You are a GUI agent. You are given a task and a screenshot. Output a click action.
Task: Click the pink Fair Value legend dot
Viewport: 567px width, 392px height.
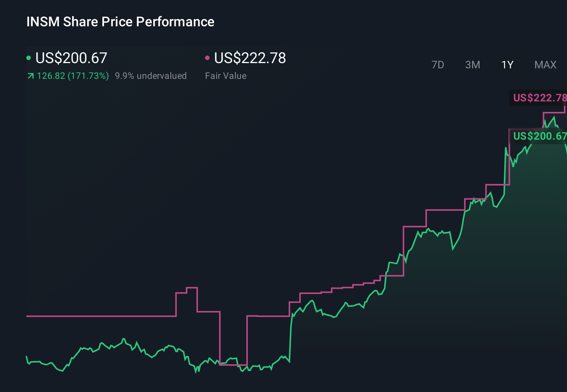(208, 57)
